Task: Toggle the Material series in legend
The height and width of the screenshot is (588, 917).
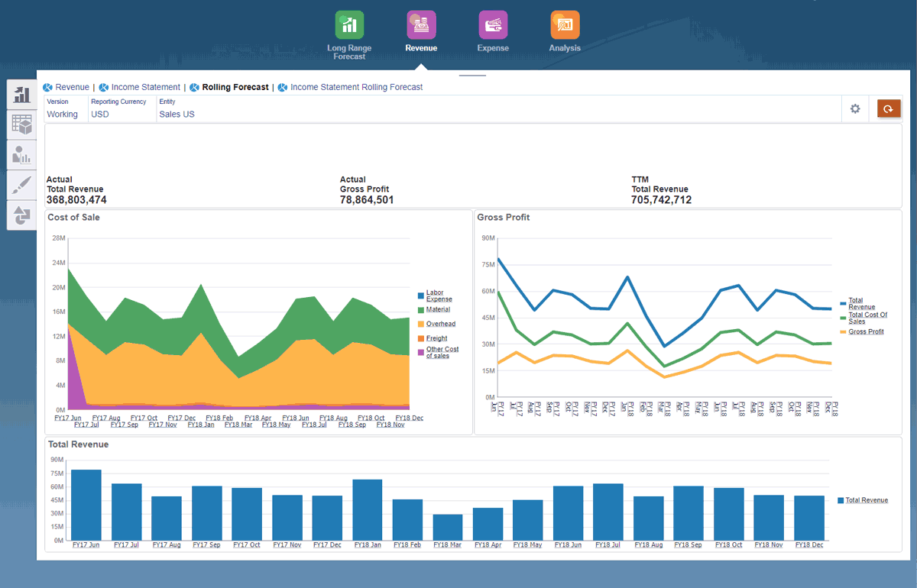Action: pos(438,309)
